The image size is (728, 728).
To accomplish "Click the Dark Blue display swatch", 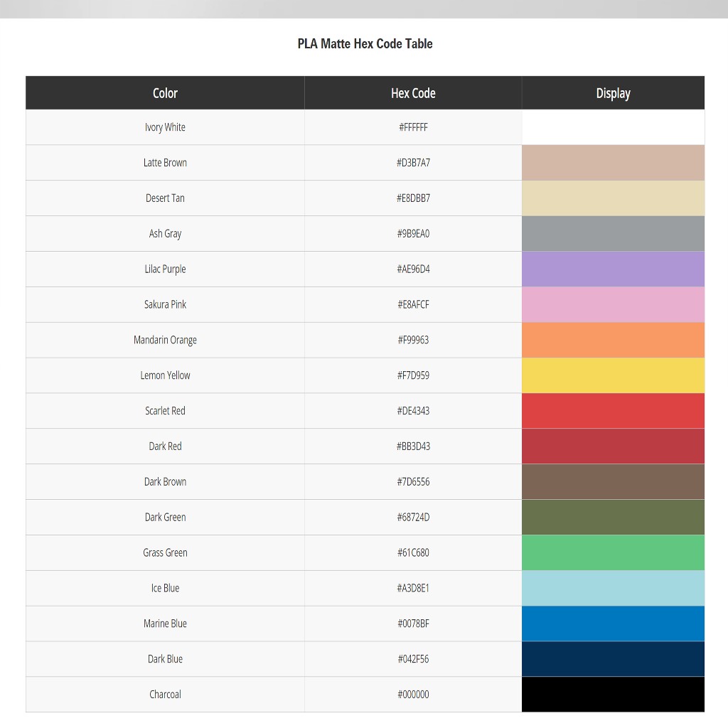I will 613,659.
